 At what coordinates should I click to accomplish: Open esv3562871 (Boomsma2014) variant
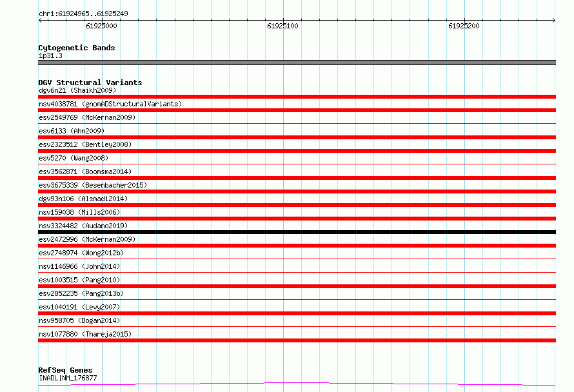point(85,171)
